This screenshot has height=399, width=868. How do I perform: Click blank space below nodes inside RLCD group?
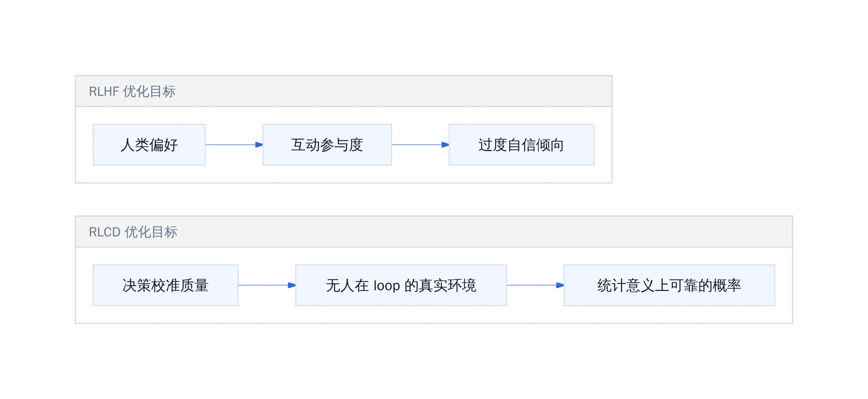[x=434, y=314]
